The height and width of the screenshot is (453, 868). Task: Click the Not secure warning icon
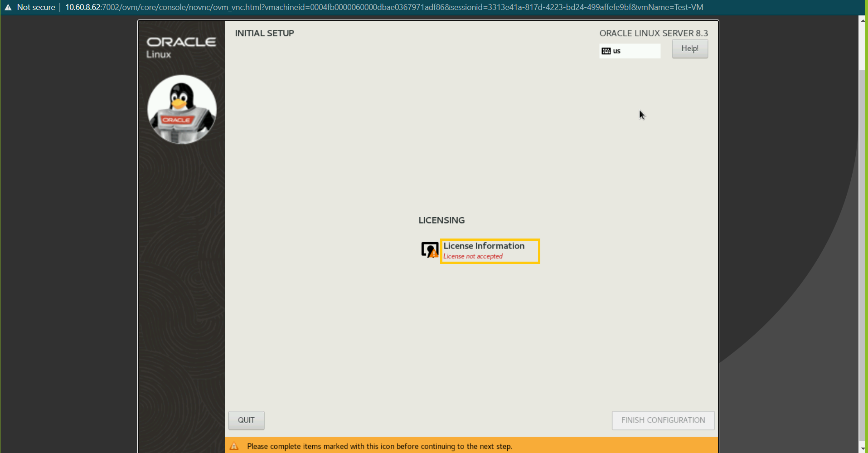[x=8, y=7]
